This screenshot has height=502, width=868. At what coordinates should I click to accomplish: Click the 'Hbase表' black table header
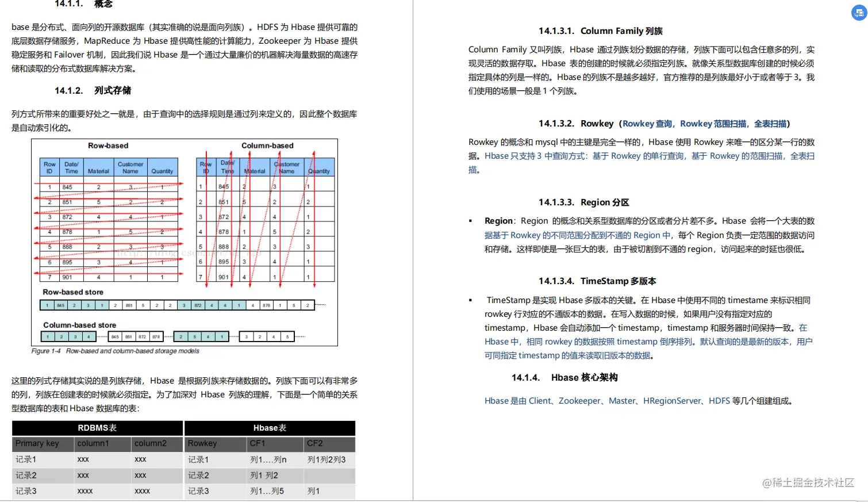269,428
